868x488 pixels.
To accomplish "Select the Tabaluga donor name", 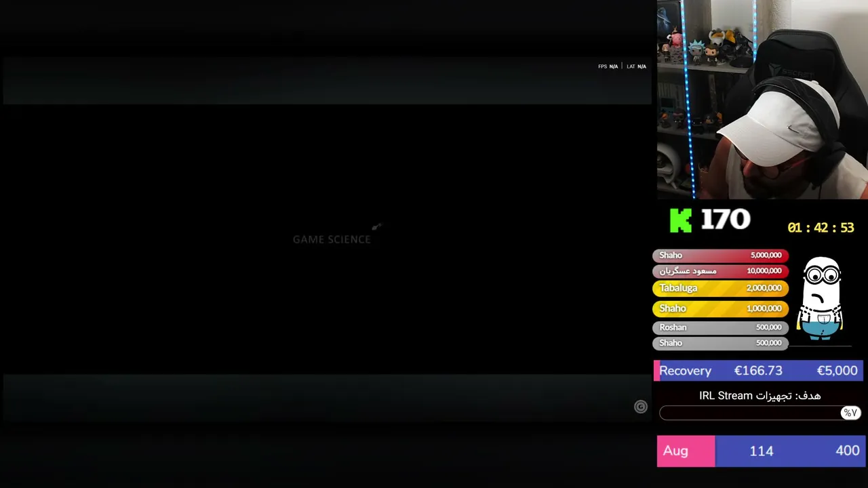I will 678,288.
